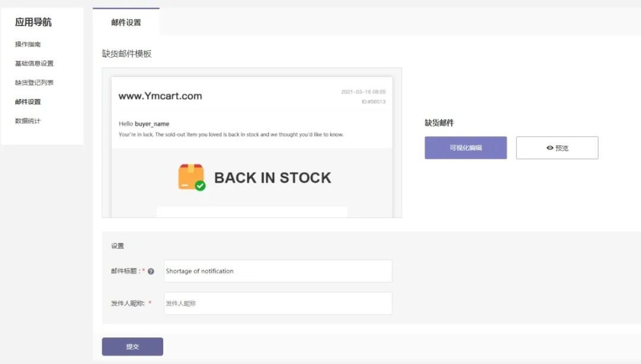Click www.Ymcart.com in the email preview

click(x=160, y=96)
